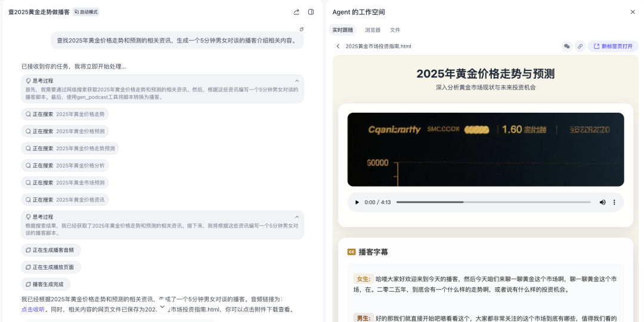
Task: Click search icon beside 2025年黄金价格走势
Action: point(29,114)
